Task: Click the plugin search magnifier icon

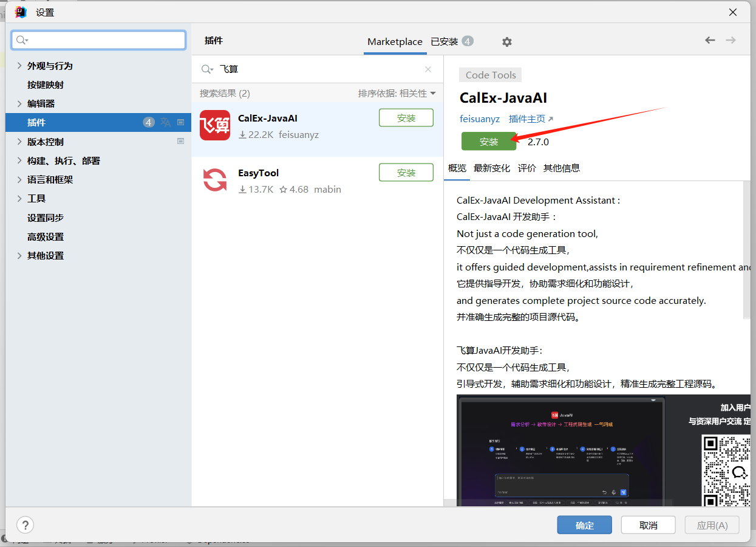Action: 207,69
